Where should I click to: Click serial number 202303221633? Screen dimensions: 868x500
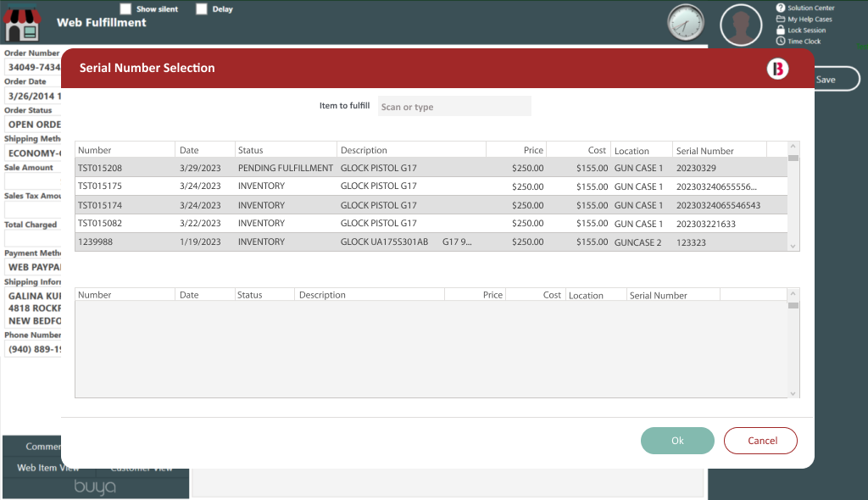(x=706, y=224)
